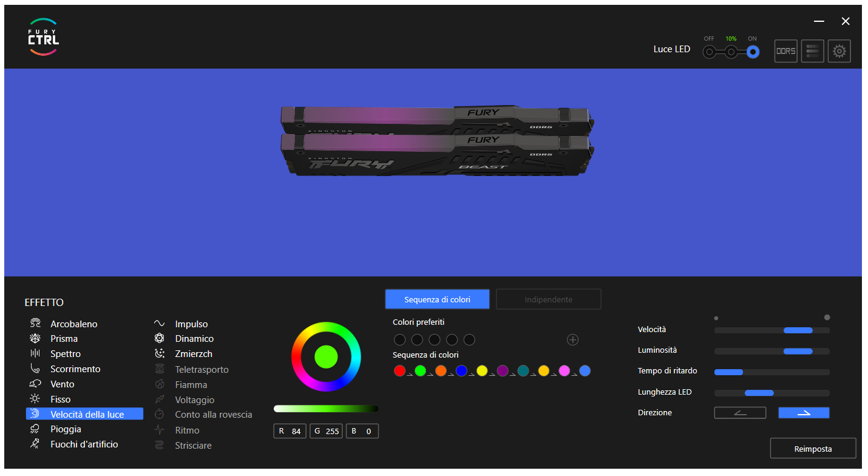This screenshot has height=476, width=868.
Task: Select the Dinamico effect label
Action: pyautogui.click(x=194, y=339)
